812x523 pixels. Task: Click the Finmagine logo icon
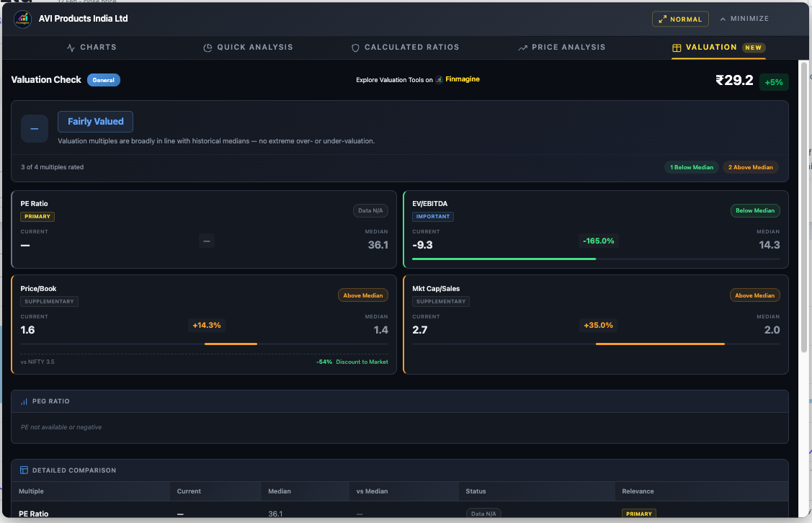tap(439, 80)
